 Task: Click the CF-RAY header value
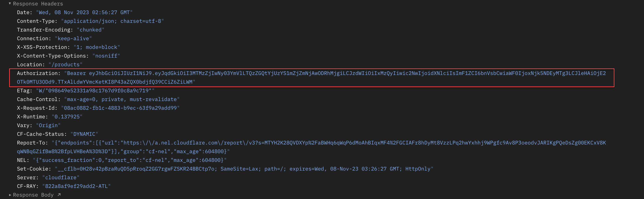[77, 186]
